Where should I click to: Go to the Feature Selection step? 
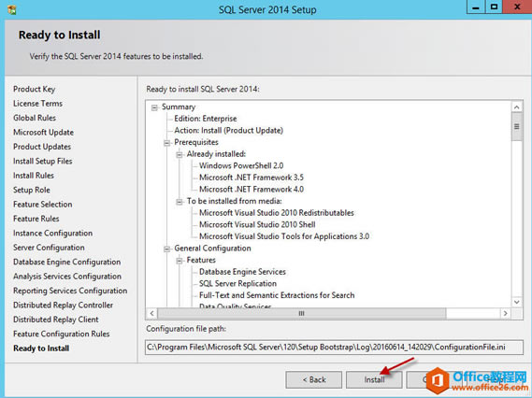(x=43, y=205)
